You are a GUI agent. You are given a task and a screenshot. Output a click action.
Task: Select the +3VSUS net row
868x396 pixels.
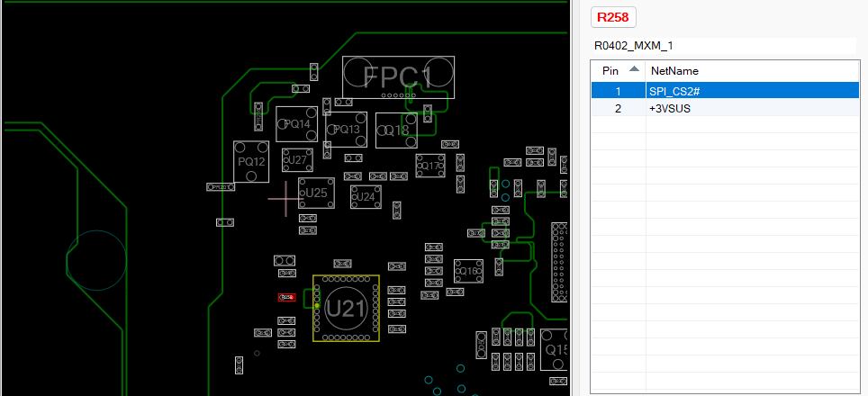click(725, 109)
